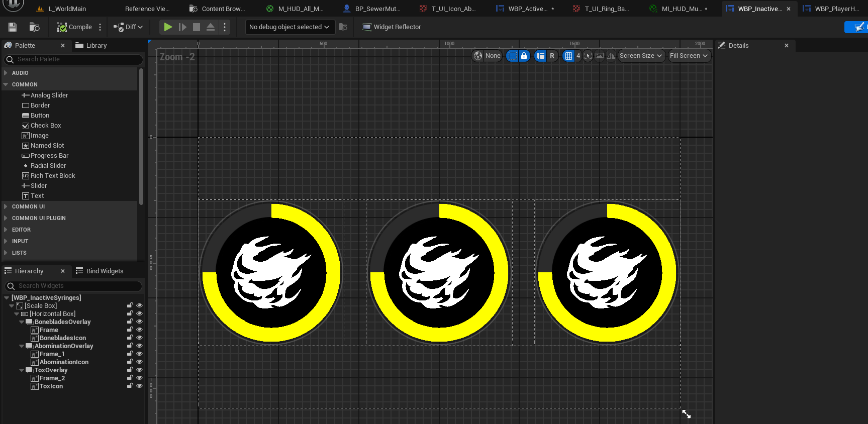868x424 pixels.
Task: Open the Fill Screen dropdown
Action: point(689,56)
